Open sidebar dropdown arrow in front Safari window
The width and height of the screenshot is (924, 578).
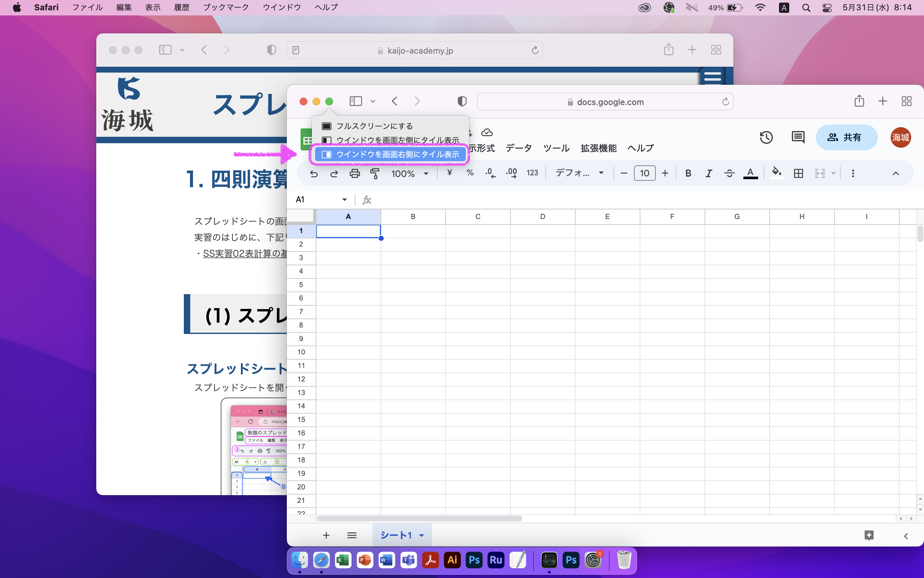click(x=373, y=101)
